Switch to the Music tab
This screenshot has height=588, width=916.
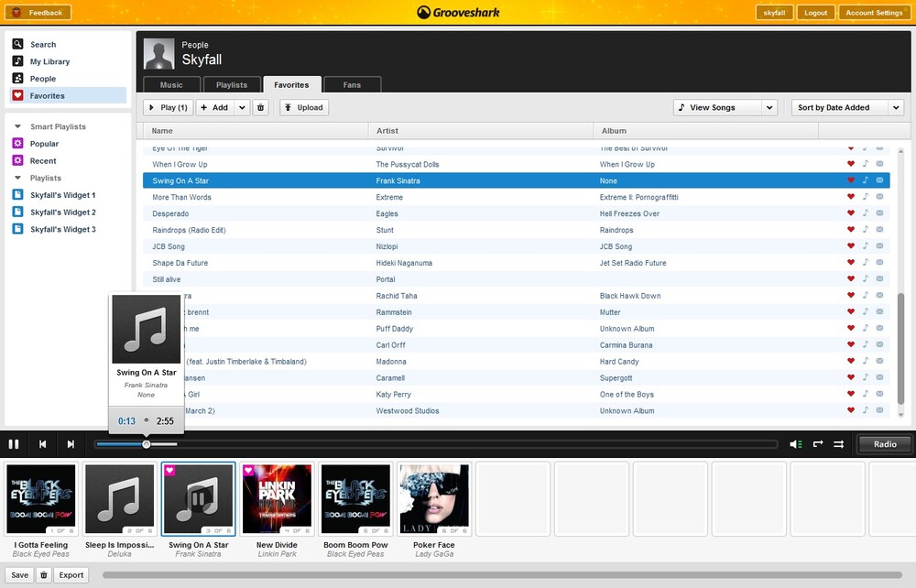172,84
